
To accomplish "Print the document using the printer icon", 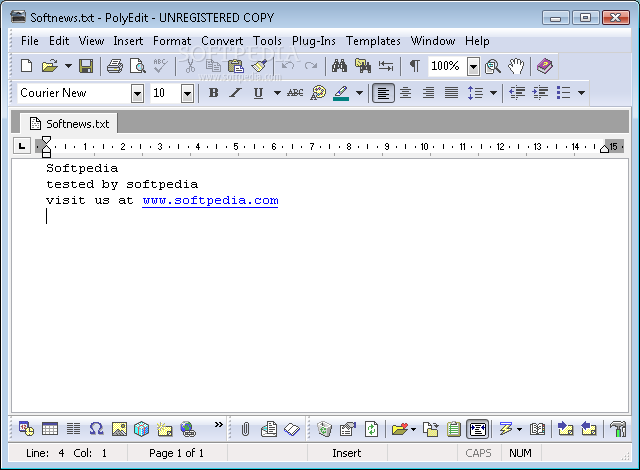I will pos(115,66).
